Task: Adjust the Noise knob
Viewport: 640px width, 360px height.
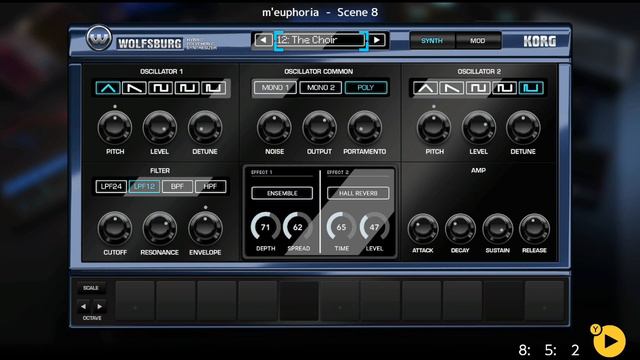Action: [274, 128]
